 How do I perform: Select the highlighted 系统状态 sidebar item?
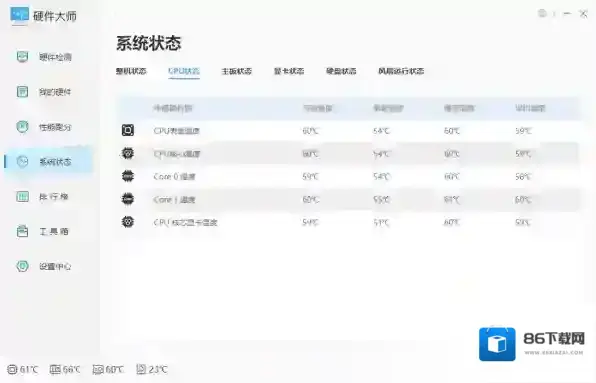coord(48,161)
